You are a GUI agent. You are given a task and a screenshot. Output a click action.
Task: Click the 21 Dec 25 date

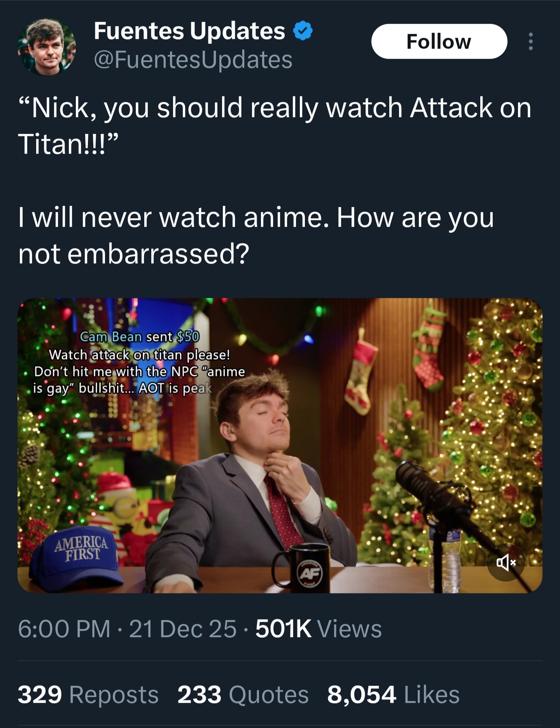coord(183,629)
